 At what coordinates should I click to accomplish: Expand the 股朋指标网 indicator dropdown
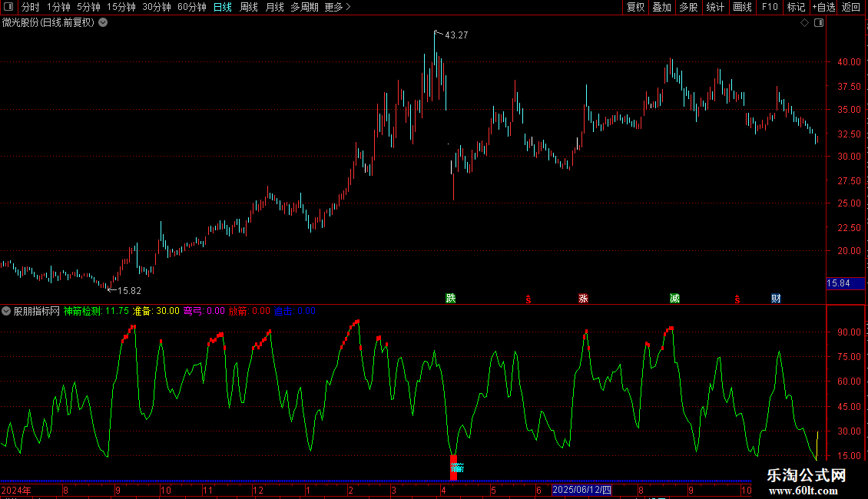pos(6,311)
